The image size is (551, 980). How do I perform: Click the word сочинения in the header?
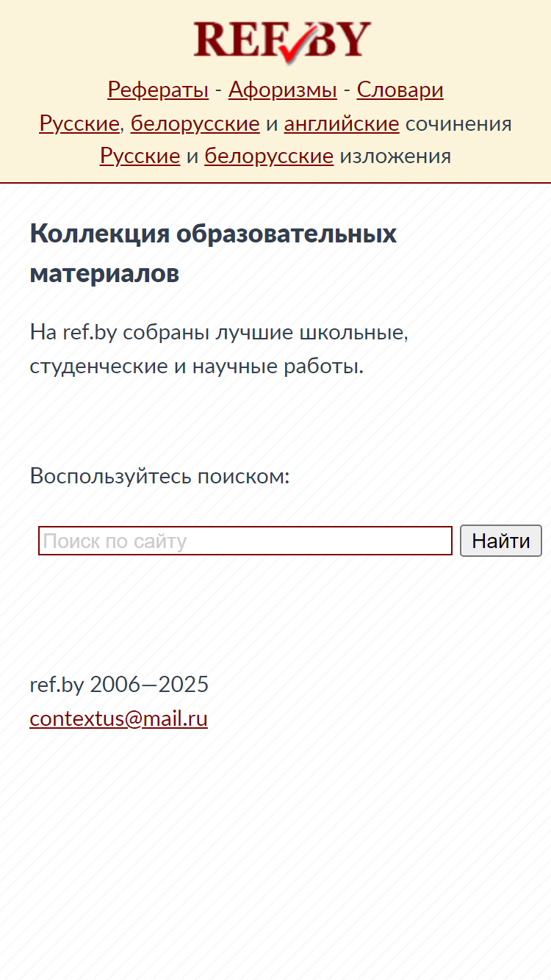pos(458,123)
